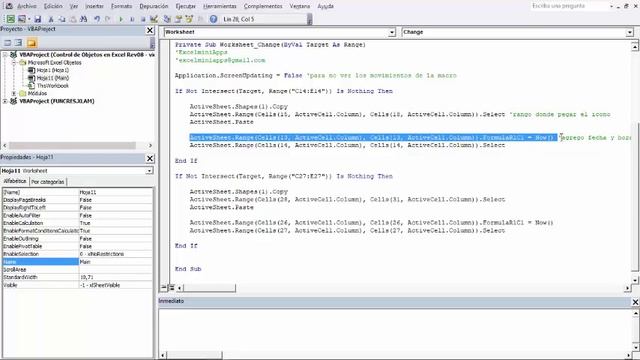Image resolution: width=640 pixels, height=360 pixels.
Task: Open the Properties Window toolbar icon
Action: [x=178, y=19]
